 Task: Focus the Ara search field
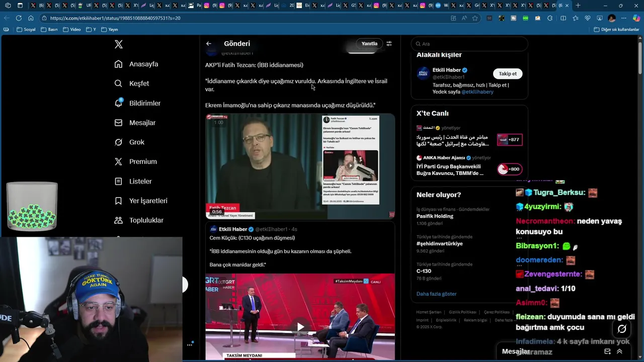click(469, 44)
